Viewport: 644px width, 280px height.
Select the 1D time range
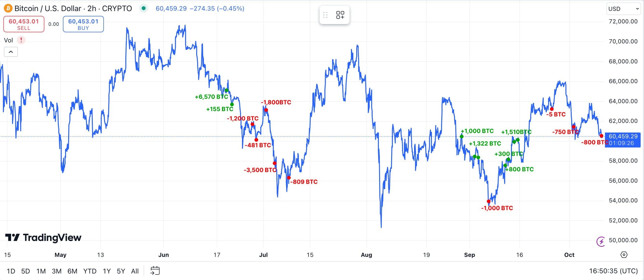11,271
